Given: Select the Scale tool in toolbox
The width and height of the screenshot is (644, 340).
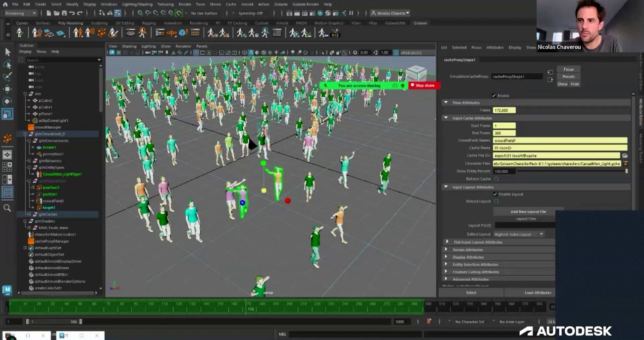Looking at the screenshot, I should click(7, 114).
